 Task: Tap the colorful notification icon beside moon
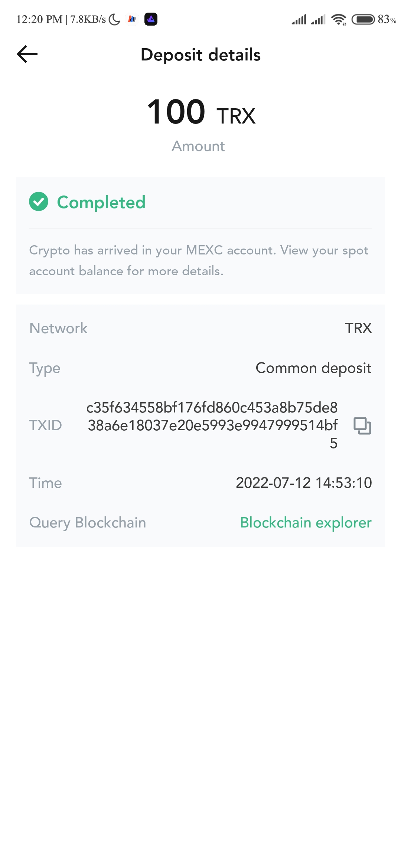[132, 19]
